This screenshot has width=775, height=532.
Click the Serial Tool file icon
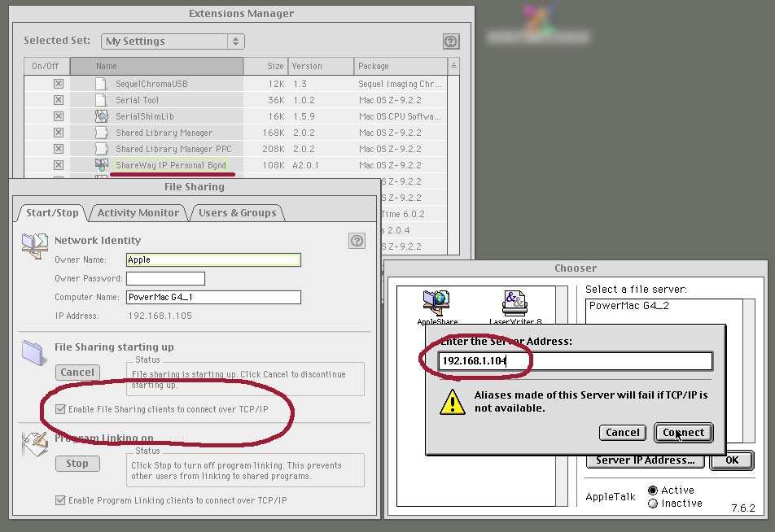click(x=101, y=100)
